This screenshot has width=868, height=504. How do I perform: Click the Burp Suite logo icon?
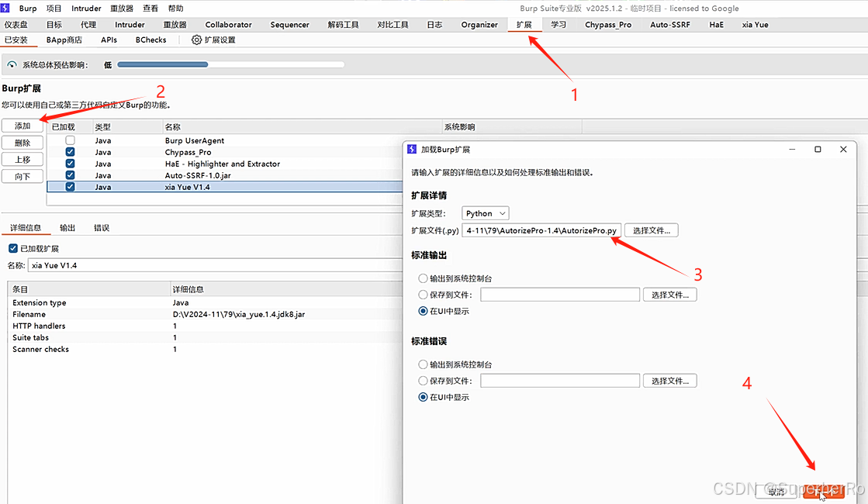pos(5,8)
